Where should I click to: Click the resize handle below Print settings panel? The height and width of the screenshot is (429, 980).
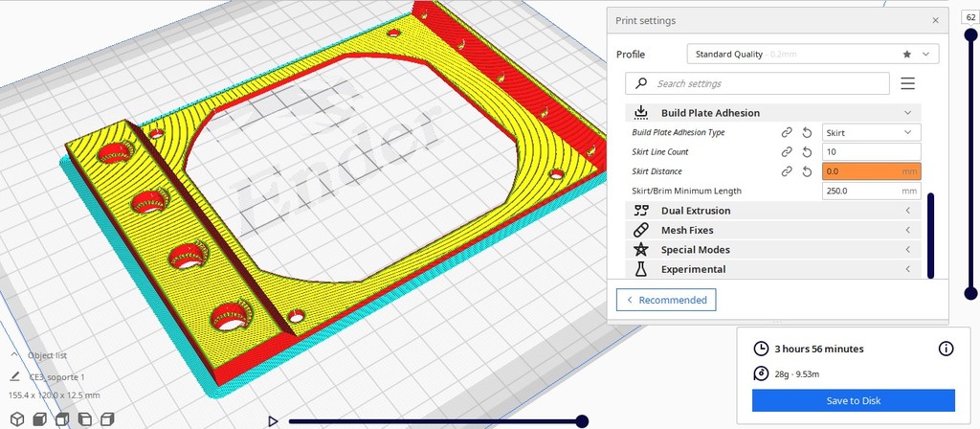(x=777, y=323)
